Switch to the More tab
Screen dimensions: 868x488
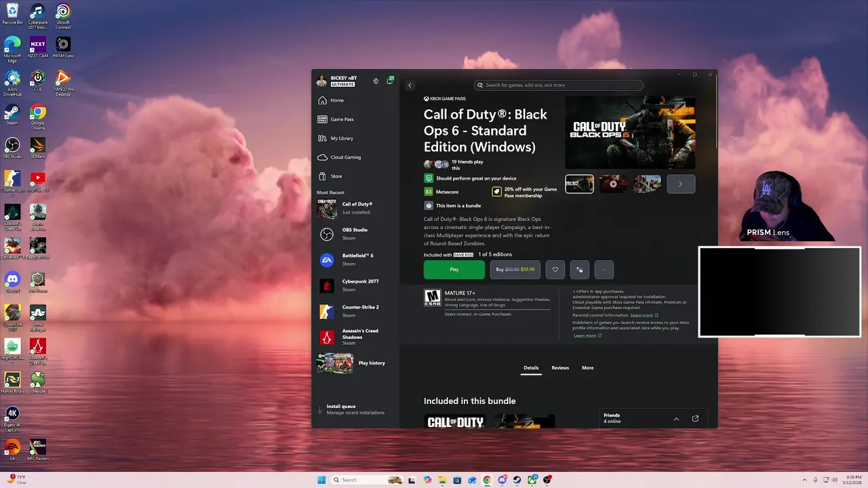(587, 368)
